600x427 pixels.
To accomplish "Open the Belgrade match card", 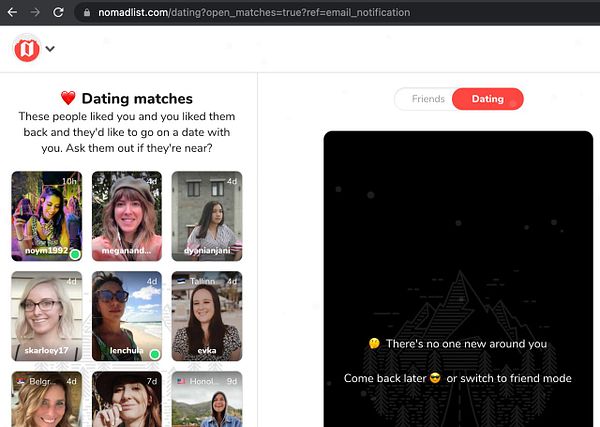I will tap(47, 399).
